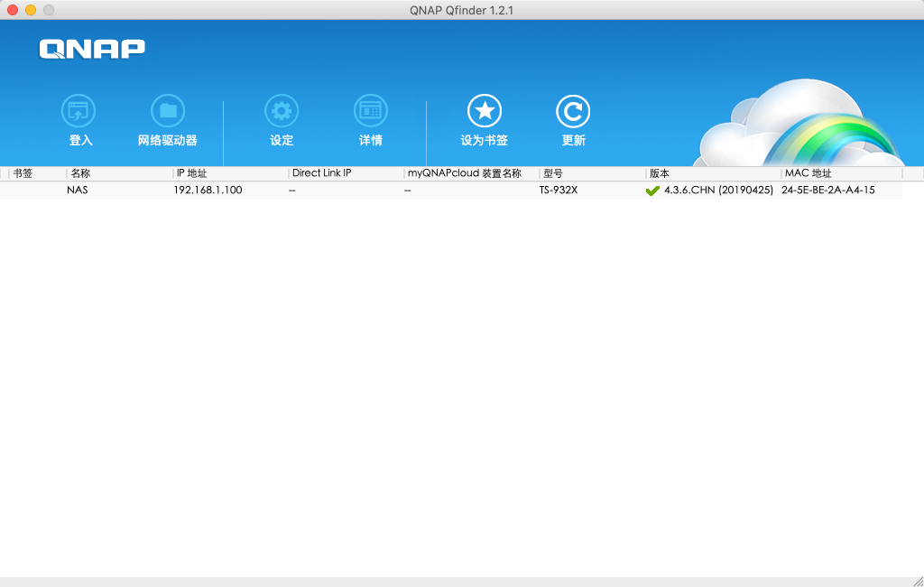
Task: Open the 网络驱动器 network drive icon
Action: coord(167,112)
